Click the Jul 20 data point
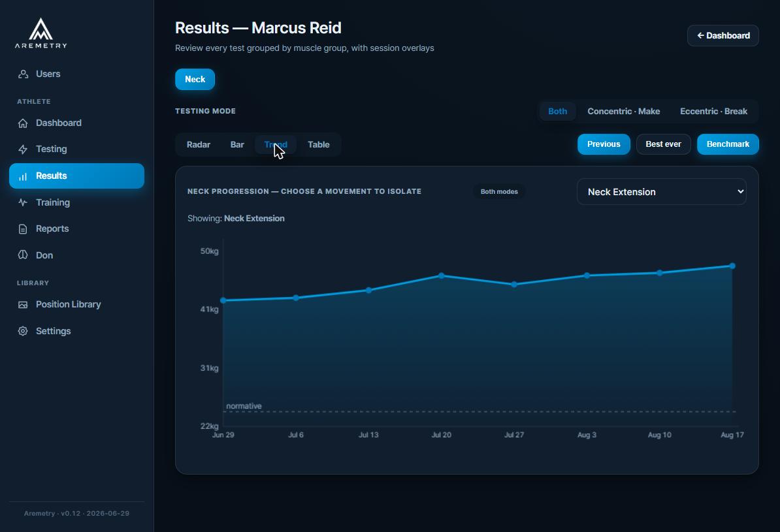 pos(441,275)
